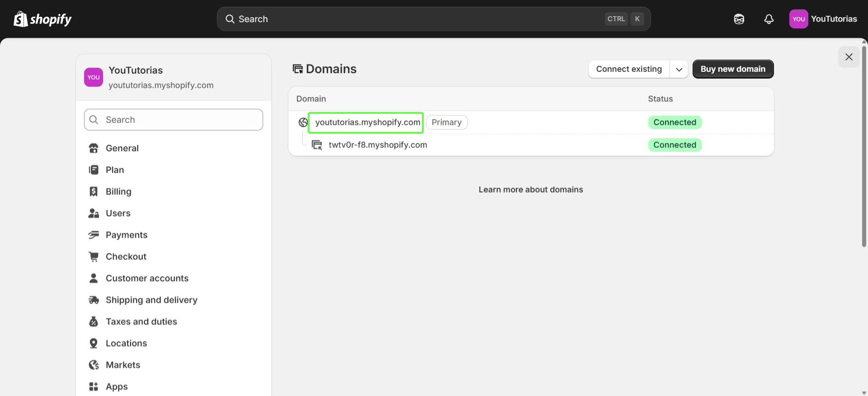This screenshot has width=868, height=396.
Task: Click Connected status for twtv0r-f8.myshopify.com
Action: pos(675,145)
